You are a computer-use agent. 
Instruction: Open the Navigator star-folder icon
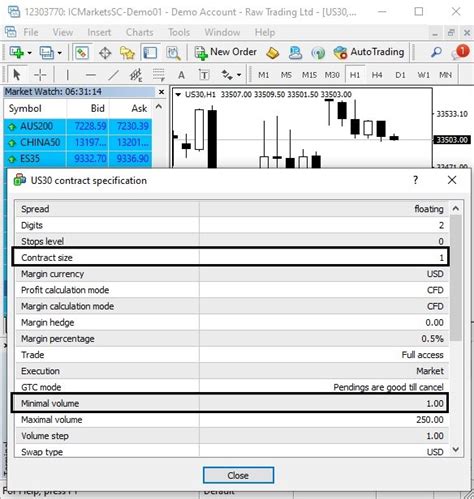(127, 53)
